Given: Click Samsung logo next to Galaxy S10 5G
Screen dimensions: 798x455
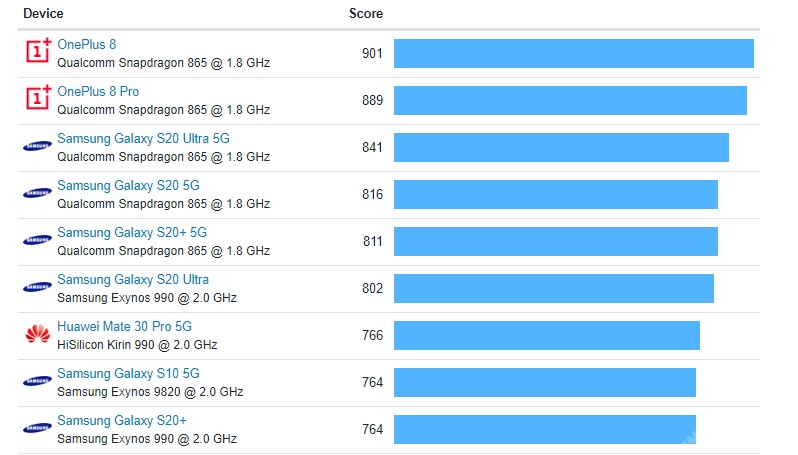Looking at the screenshot, I should [x=38, y=382].
